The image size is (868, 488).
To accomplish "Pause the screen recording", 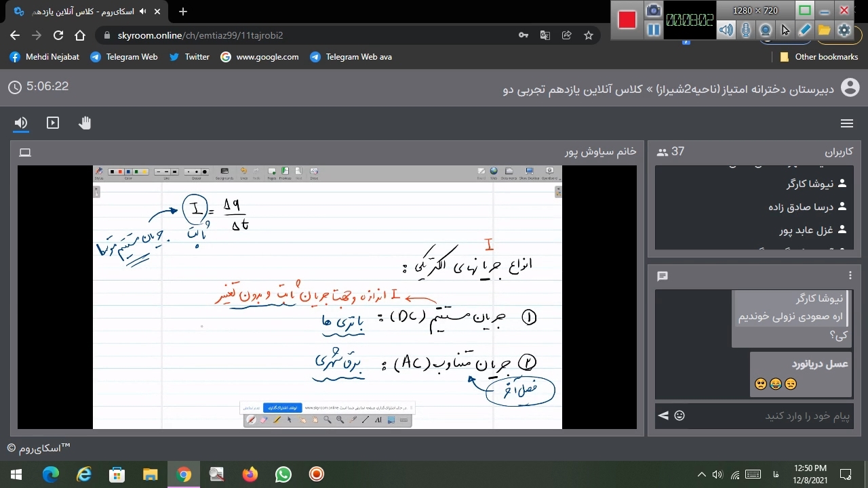I will click(x=653, y=30).
